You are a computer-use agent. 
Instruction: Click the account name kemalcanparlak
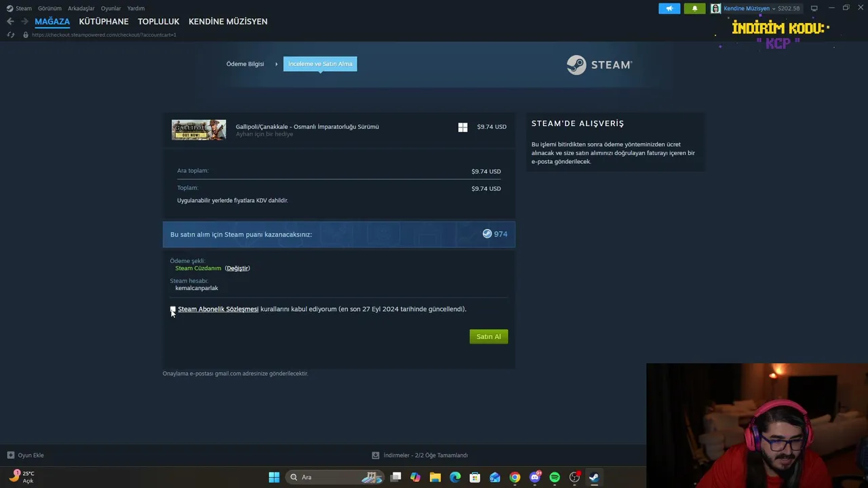point(197,288)
